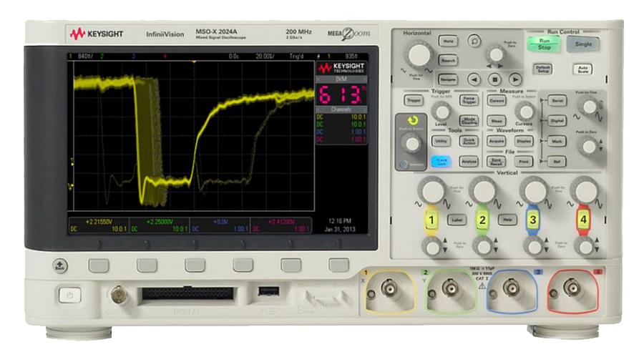The width and height of the screenshot is (644, 357).
Task: Open the Horiz menu key
Action: click(448, 41)
